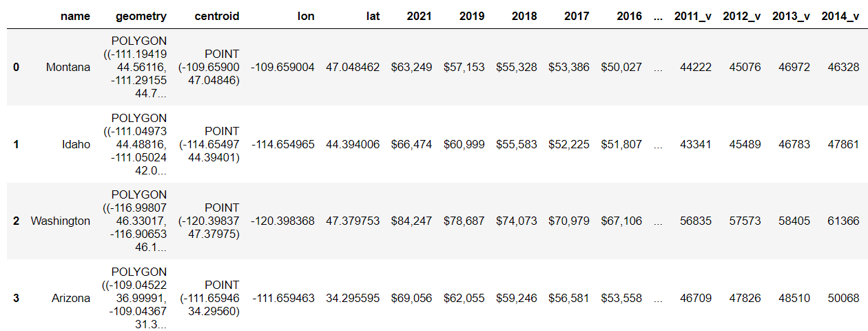Select Idaho's 2013_v value 46783
Screen dimensions: 868x331
791,144
